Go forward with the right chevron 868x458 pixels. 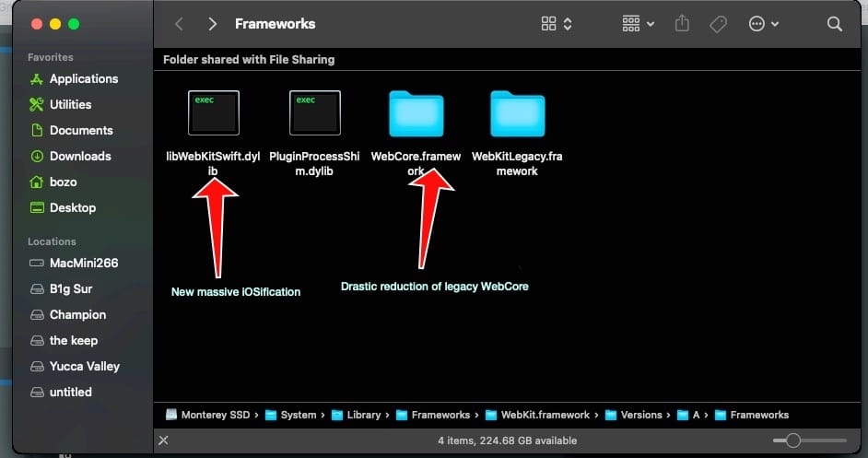[212, 24]
